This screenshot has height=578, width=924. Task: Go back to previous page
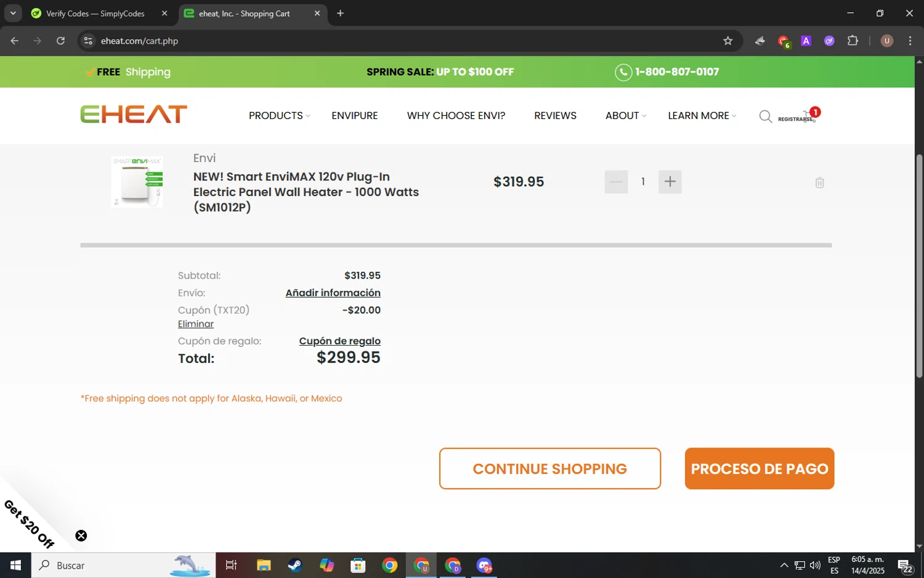tap(15, 41)
